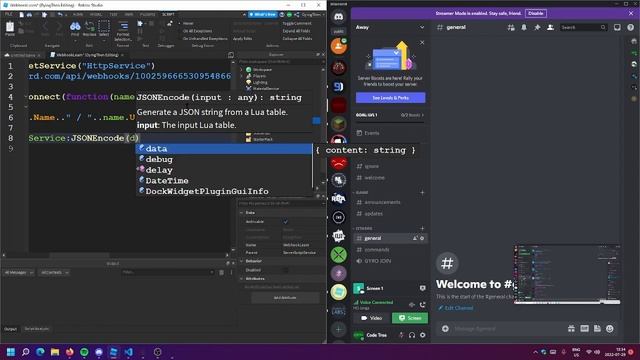
Task: Open notification bell settings in Discord header
Action: coord(524,27)
